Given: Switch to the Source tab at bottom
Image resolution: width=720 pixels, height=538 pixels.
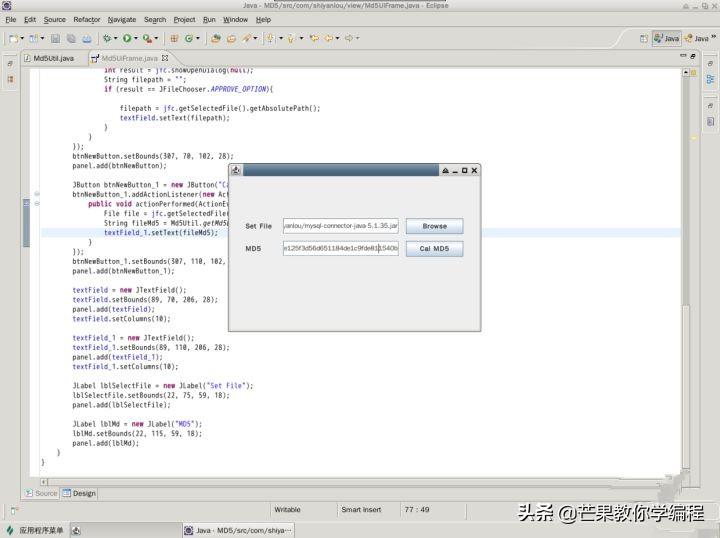Looking at the screenshot, I should point(41,493).
